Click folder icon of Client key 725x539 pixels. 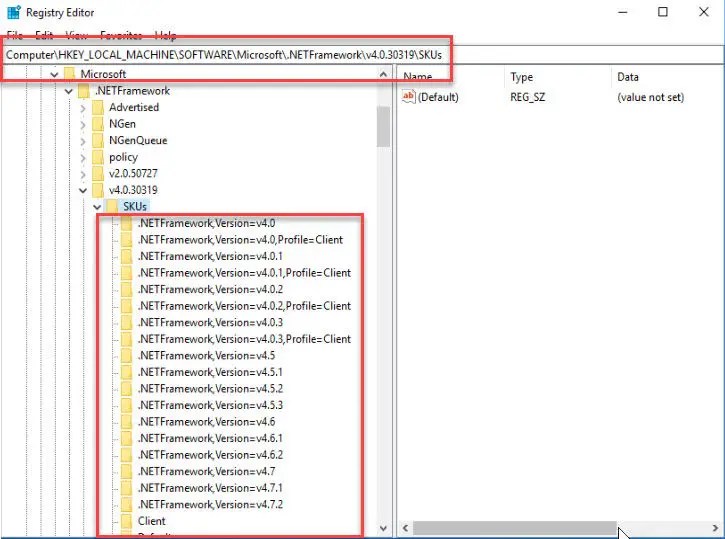(x=126, y=521)
